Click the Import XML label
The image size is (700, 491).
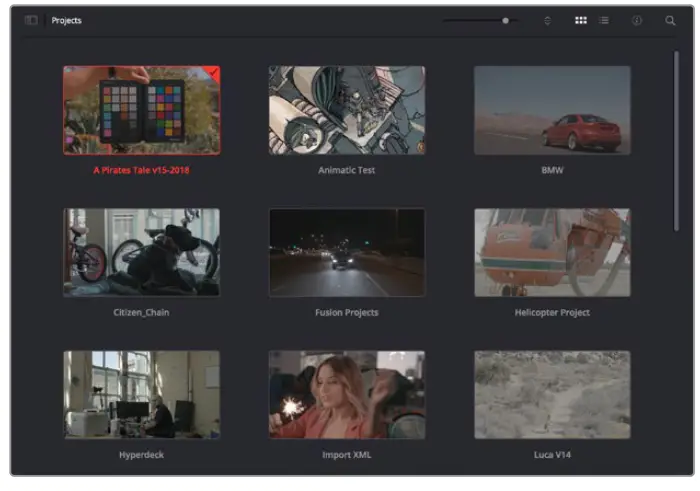click(x=346, y=455)
